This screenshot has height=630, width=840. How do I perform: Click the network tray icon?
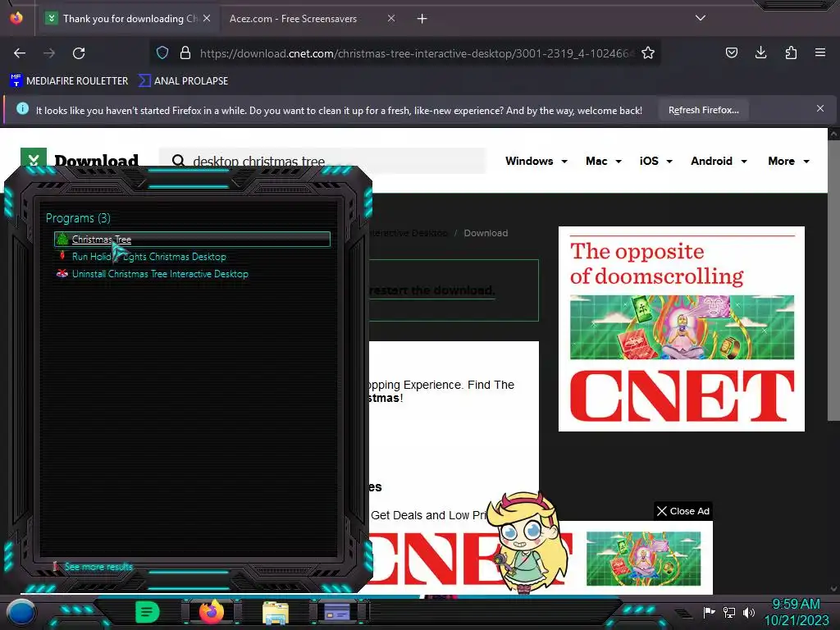click(x=729, y=612)
